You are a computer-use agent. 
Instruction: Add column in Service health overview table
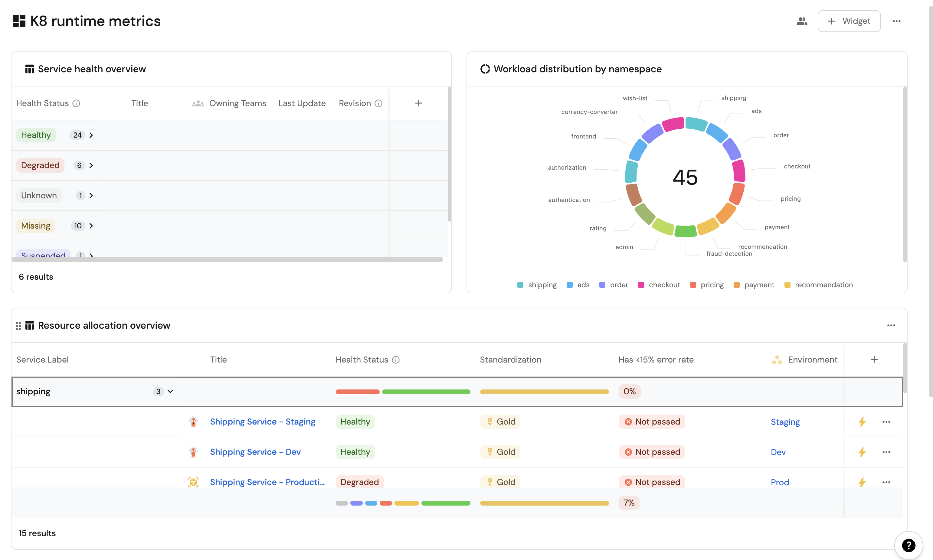(418, 103)
